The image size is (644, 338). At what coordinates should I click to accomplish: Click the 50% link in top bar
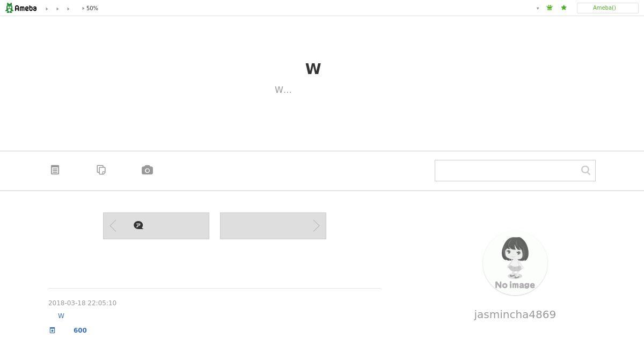click(92, 9)
